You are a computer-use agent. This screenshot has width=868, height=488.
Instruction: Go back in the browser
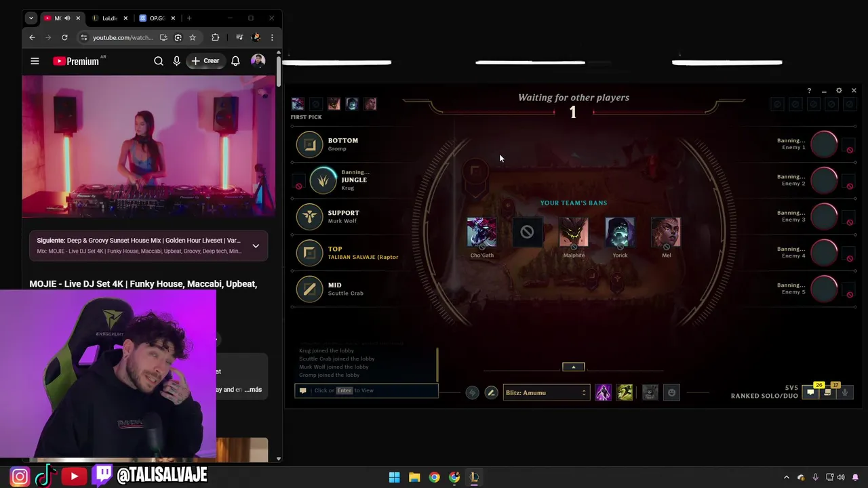(x=32, y=37)
